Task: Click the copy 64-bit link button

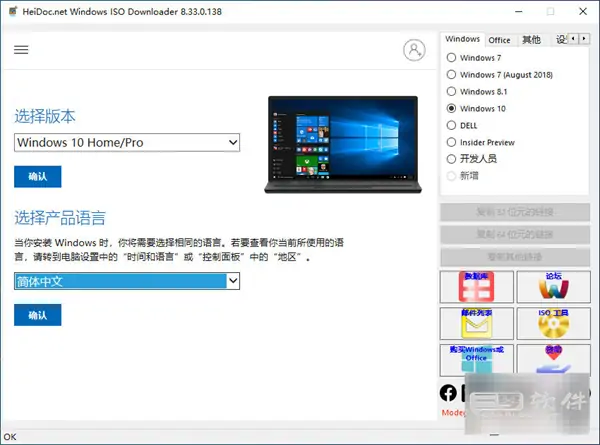Action: click(515, 234)
